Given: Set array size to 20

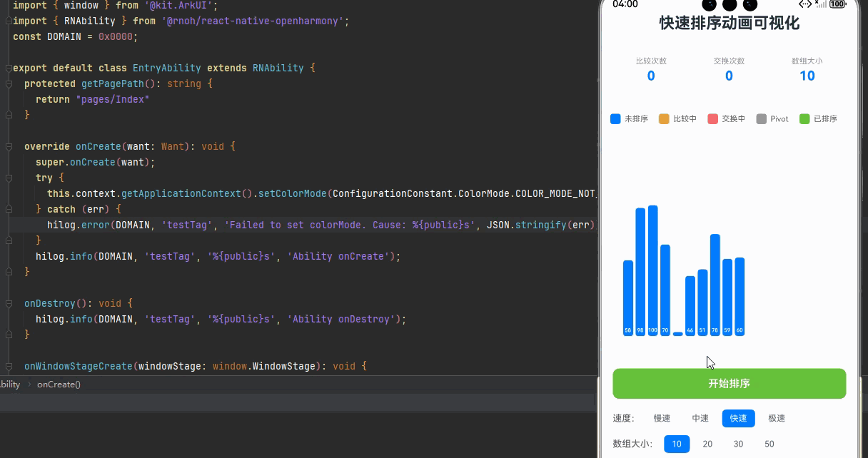Looking at the screenshot, I should (707, 444).
